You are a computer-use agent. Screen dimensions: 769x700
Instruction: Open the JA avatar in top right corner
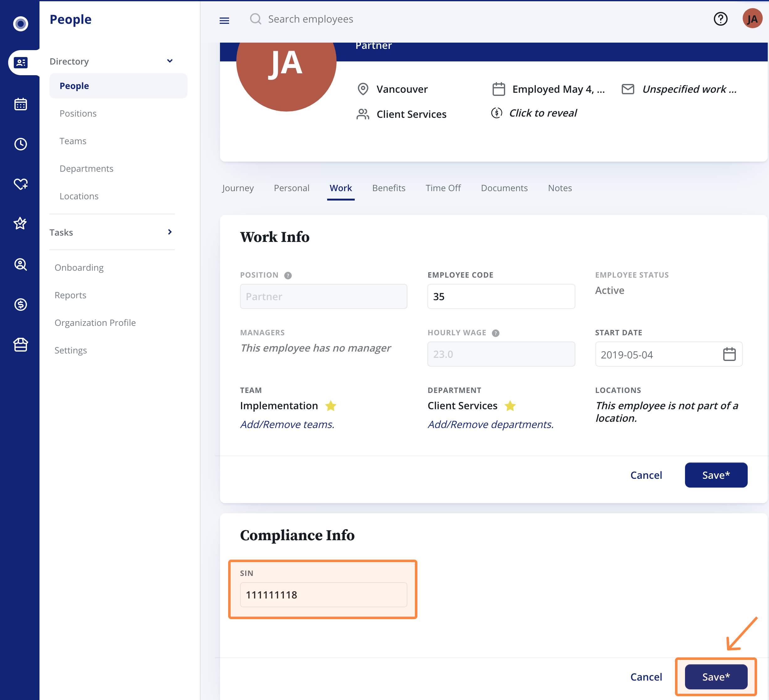[x=752, y=18]
